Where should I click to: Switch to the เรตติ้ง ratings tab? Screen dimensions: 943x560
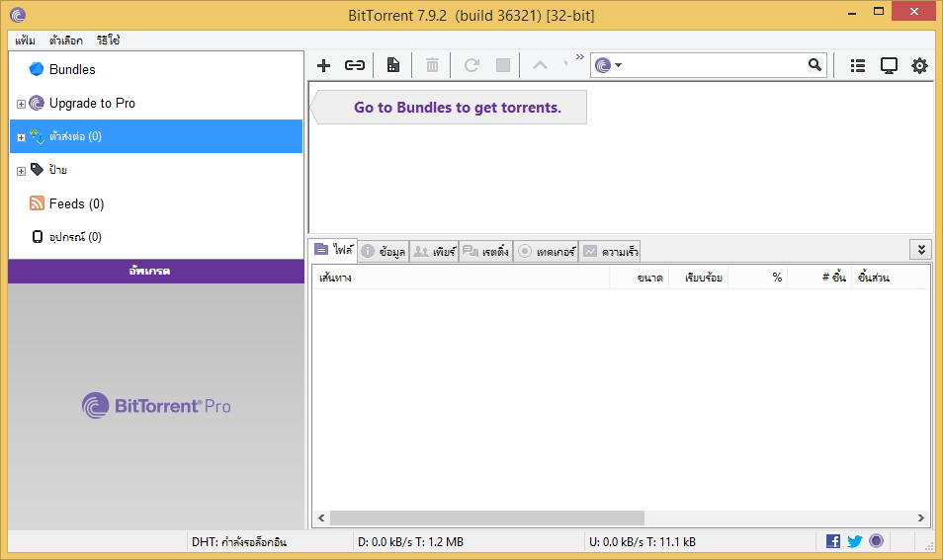point(486,252)
